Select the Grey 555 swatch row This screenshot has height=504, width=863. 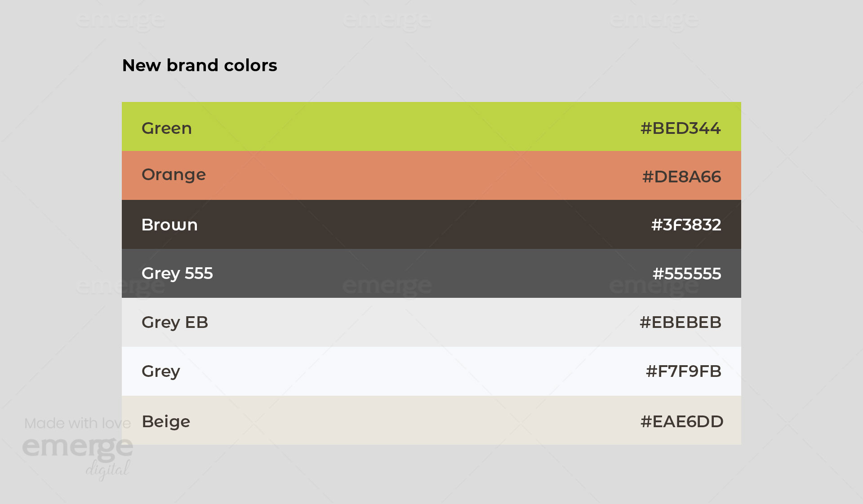tap(431, 273)
